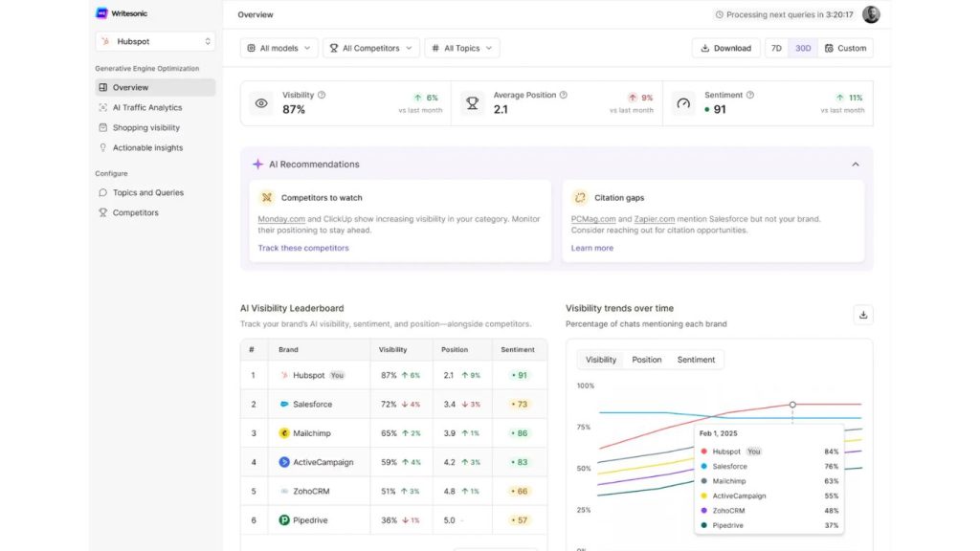Click the Download button
980x551 pixels.
[725, 48]
